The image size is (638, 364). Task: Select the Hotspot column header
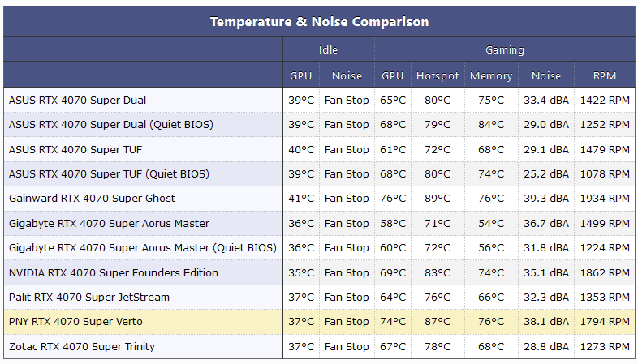coord(438,76)
